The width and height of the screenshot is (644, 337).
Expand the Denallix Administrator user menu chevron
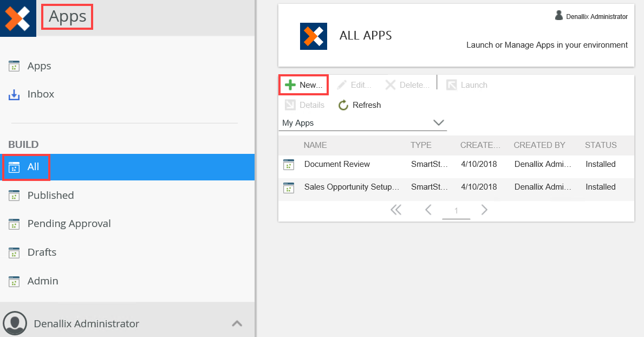[237, 323]
